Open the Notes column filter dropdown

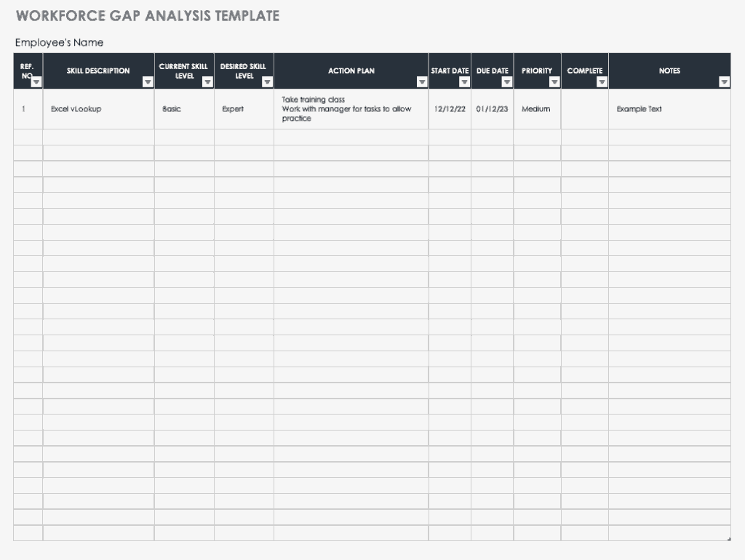click(724, 82)
